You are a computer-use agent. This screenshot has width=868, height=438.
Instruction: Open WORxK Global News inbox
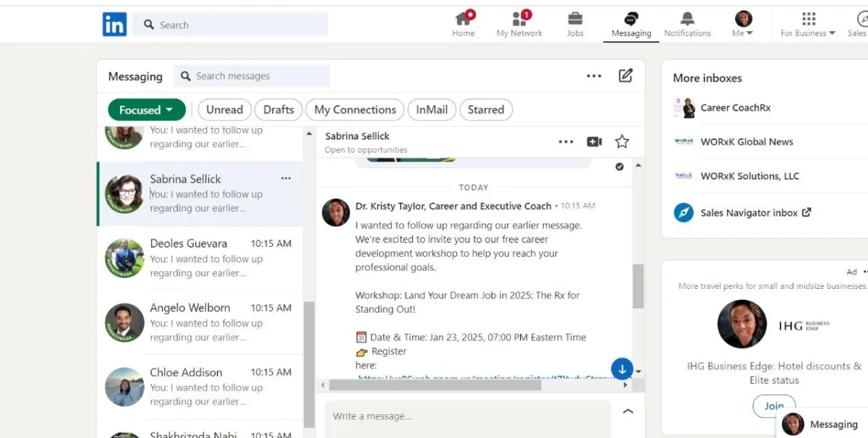[746, 142]
